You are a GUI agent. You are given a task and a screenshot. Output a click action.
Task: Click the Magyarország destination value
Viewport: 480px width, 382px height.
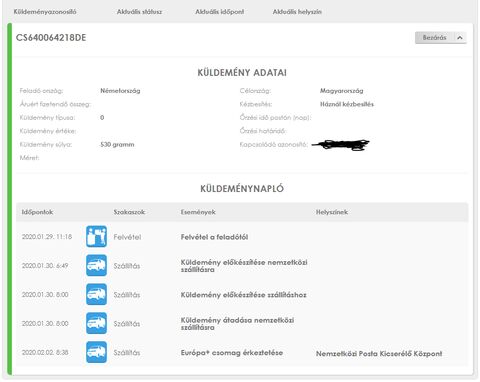tap(342, 91)
